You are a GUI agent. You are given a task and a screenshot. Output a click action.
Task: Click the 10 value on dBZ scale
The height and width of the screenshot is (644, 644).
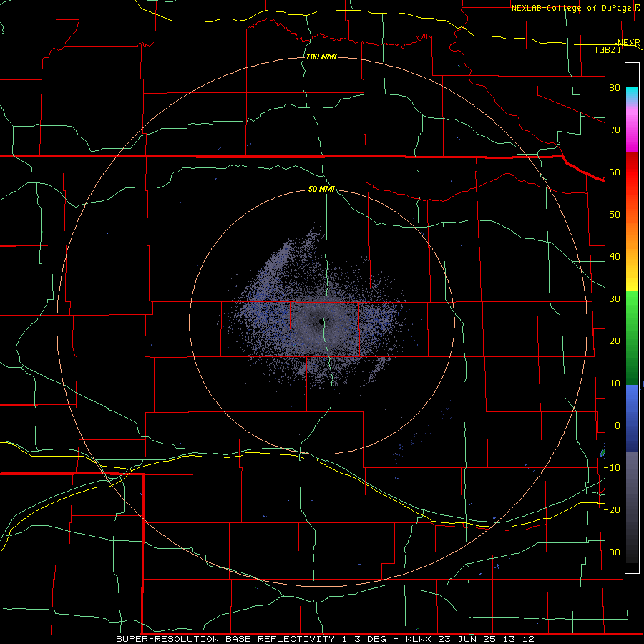(x=615, y=384)
